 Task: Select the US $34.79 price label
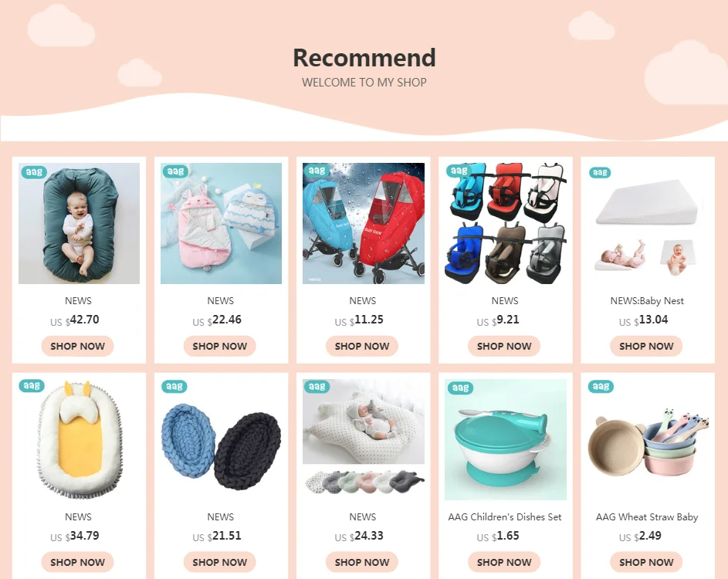75,536
